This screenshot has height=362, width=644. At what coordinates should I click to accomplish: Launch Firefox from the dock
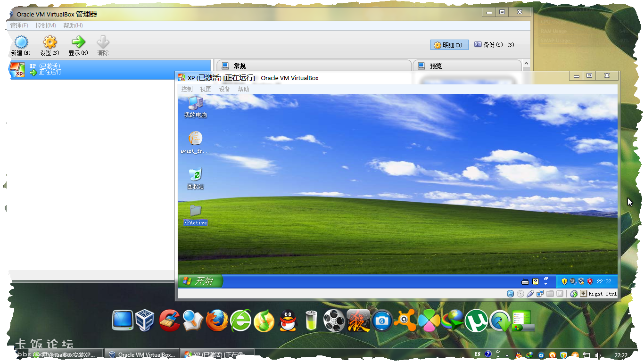pos(217,321)
